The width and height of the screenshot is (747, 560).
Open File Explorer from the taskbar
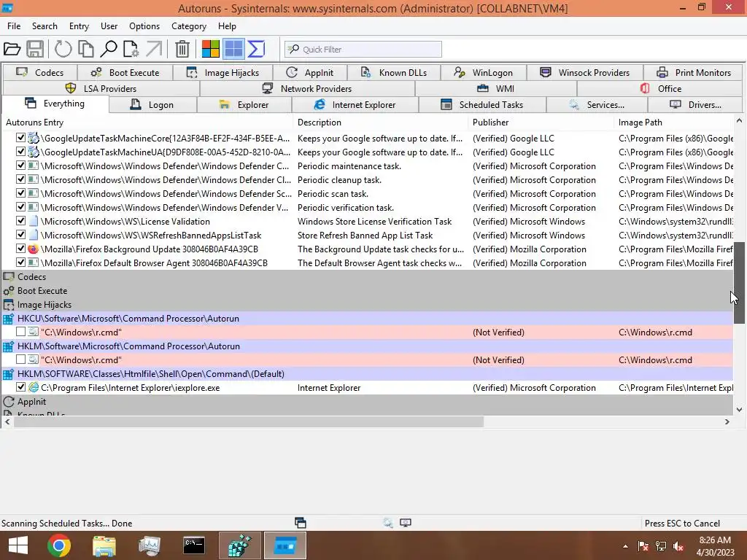[x=104, y=545]
